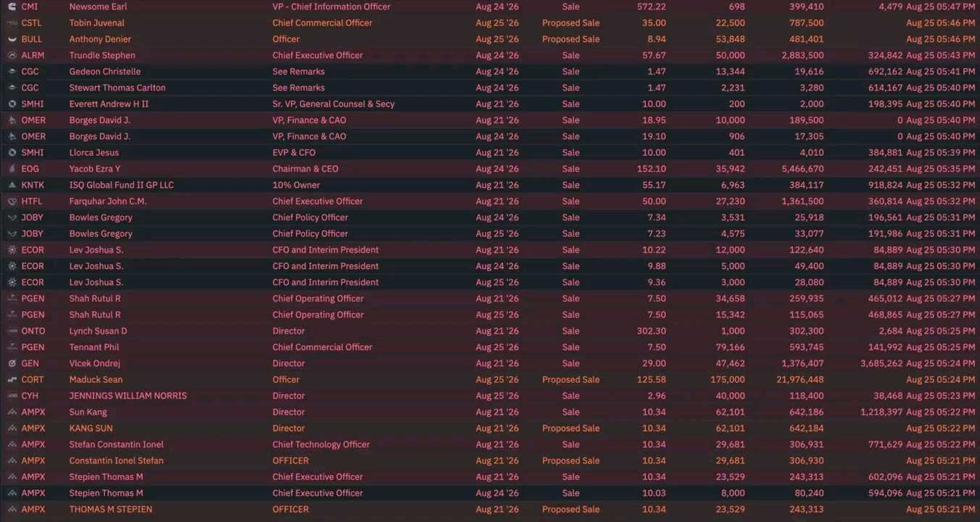Open the KNTK ticker link
The width and height of the screenshot is (980, 522).
[x=33, y=185]
